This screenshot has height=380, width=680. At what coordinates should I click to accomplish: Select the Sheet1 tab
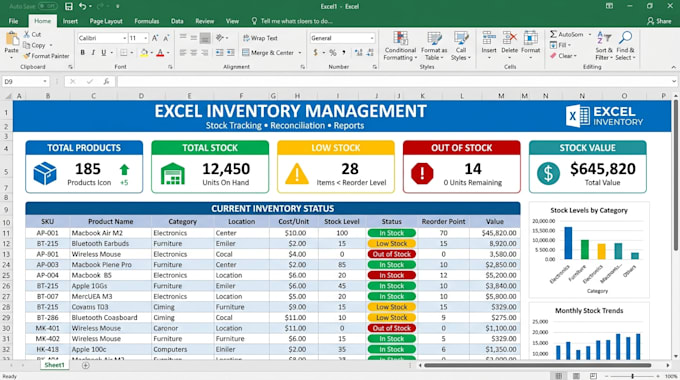(x=54, y=365)
